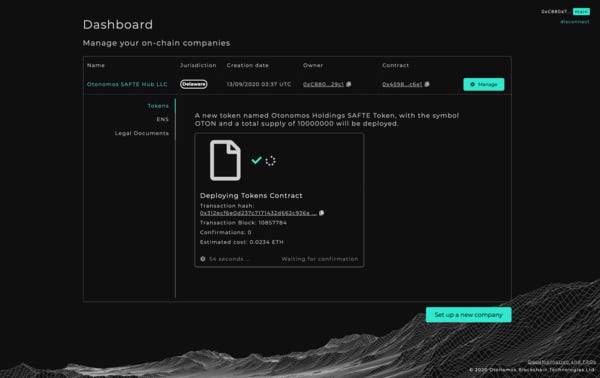Viewport: 600px width, 378px height.
Task: Click Estimated cost: 0.0234 ETH
Action: pyautogui.click(x=242, y=242)
